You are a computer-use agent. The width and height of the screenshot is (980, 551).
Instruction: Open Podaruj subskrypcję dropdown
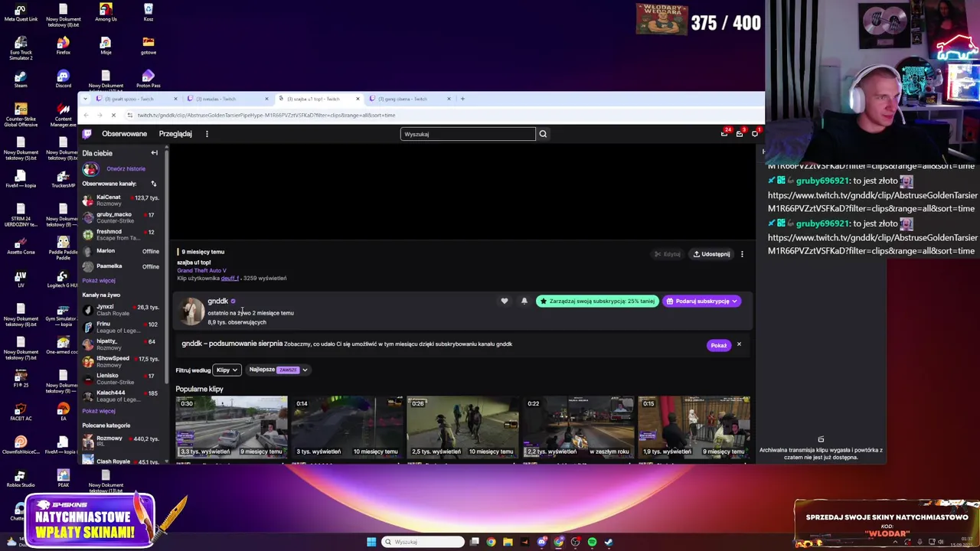click(701, 302)
